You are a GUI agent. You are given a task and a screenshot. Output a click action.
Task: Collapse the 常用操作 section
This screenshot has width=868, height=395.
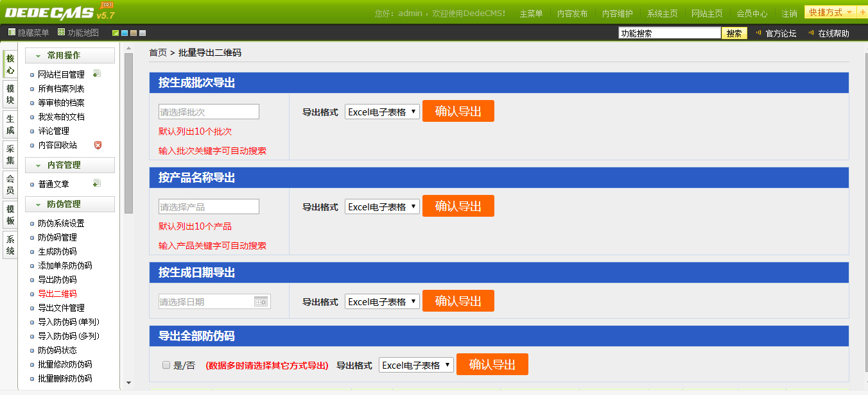pyautogui.click(x=70, y=56)
